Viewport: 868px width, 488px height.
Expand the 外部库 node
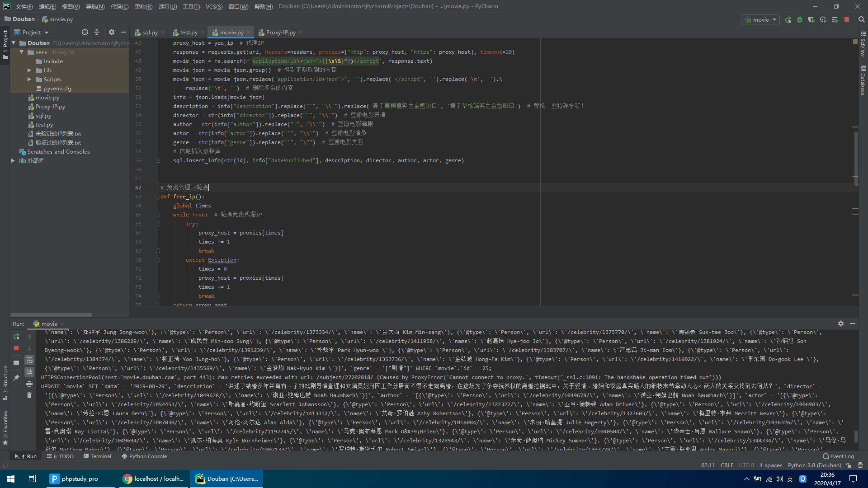coord(13,160)
